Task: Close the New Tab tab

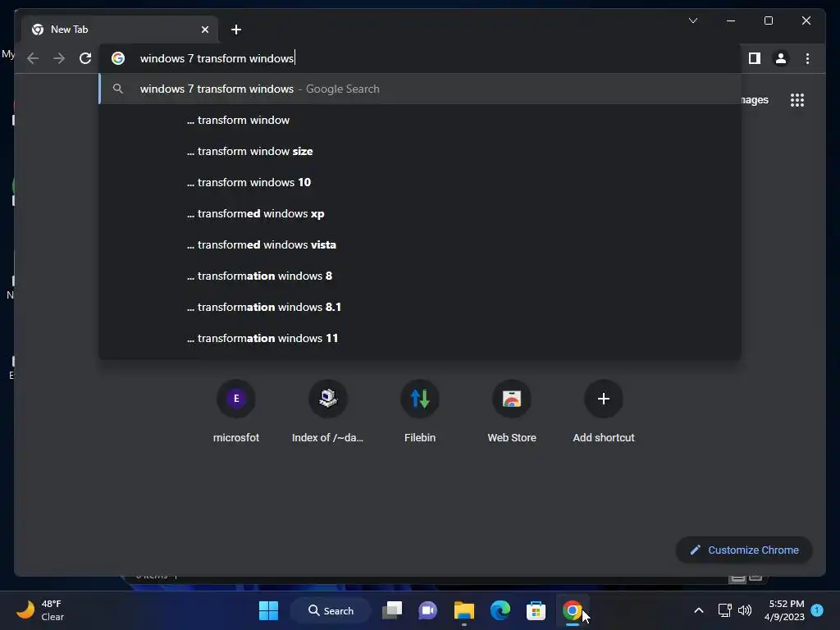Action: (x=204, y=30)
